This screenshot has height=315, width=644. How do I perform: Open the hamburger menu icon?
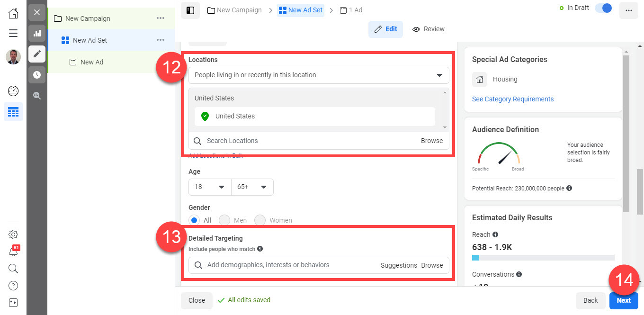point(13,33)
